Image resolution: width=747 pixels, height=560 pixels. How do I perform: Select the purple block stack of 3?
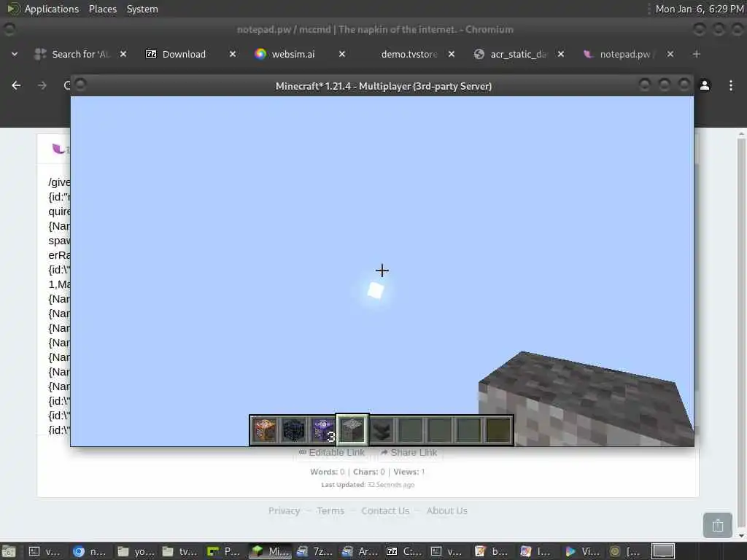click(322, 430)
